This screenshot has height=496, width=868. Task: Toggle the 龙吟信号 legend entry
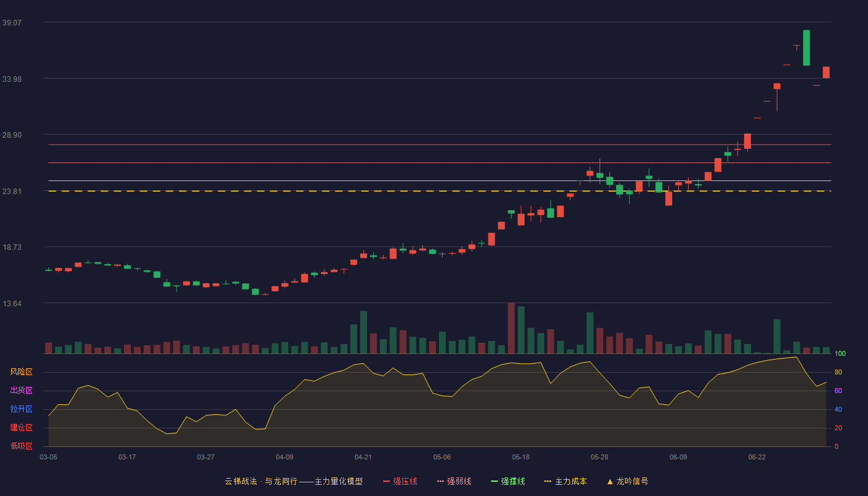(627, 481)
